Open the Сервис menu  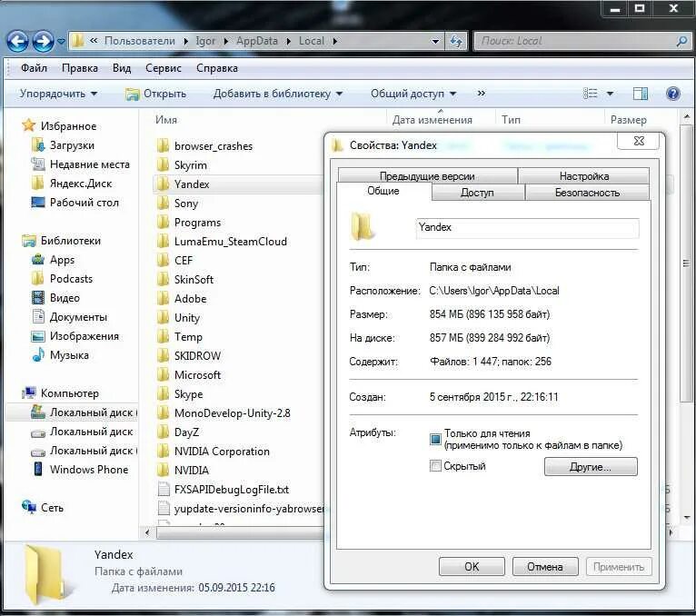coord(164,68)
